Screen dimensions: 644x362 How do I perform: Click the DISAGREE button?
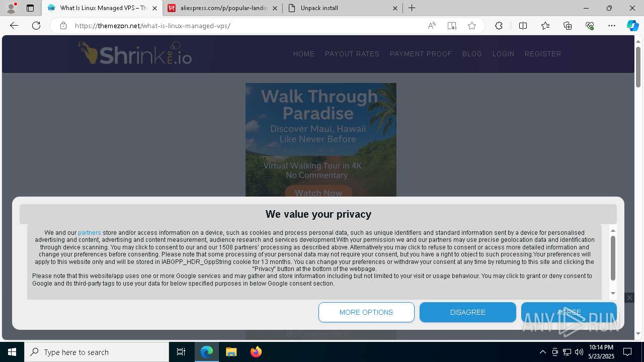click(x=468, y=312)
